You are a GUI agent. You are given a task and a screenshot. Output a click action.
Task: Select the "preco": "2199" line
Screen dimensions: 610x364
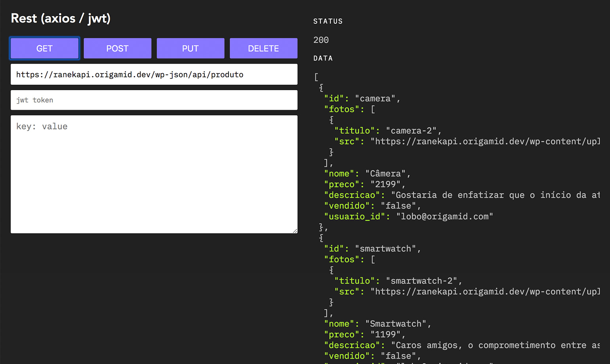365,184
